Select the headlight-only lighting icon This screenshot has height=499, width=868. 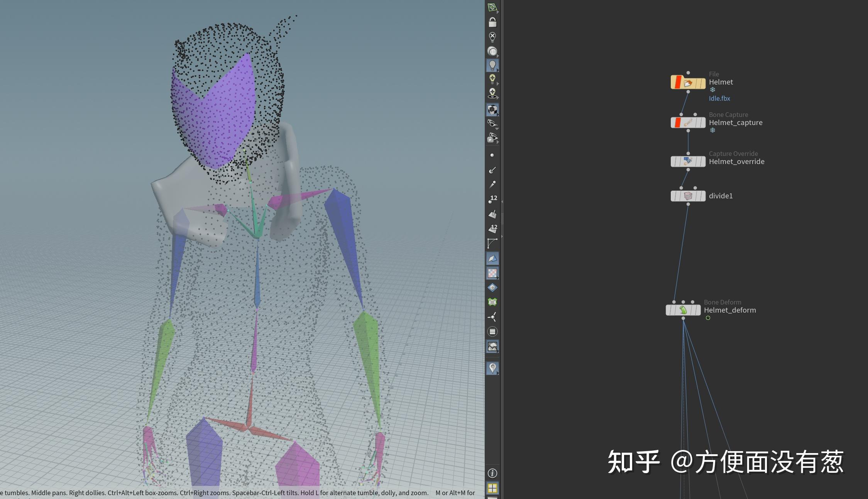(492, 51)
